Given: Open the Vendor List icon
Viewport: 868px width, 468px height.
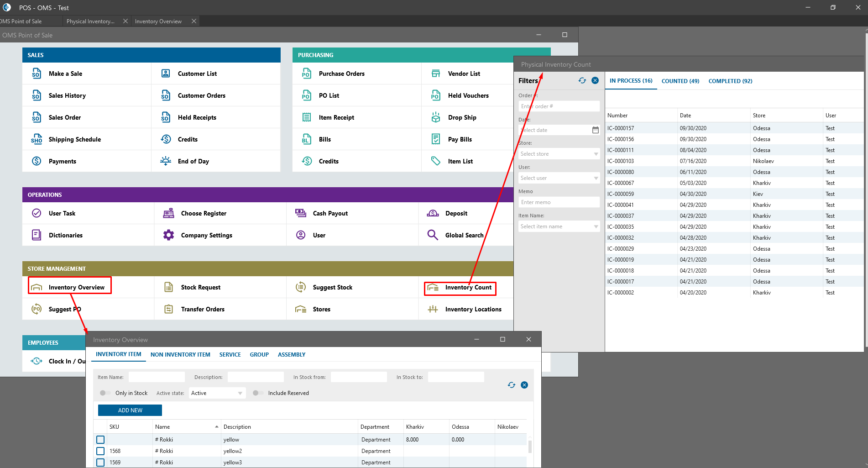Looking at the screenshot, I should click(436, 74).
